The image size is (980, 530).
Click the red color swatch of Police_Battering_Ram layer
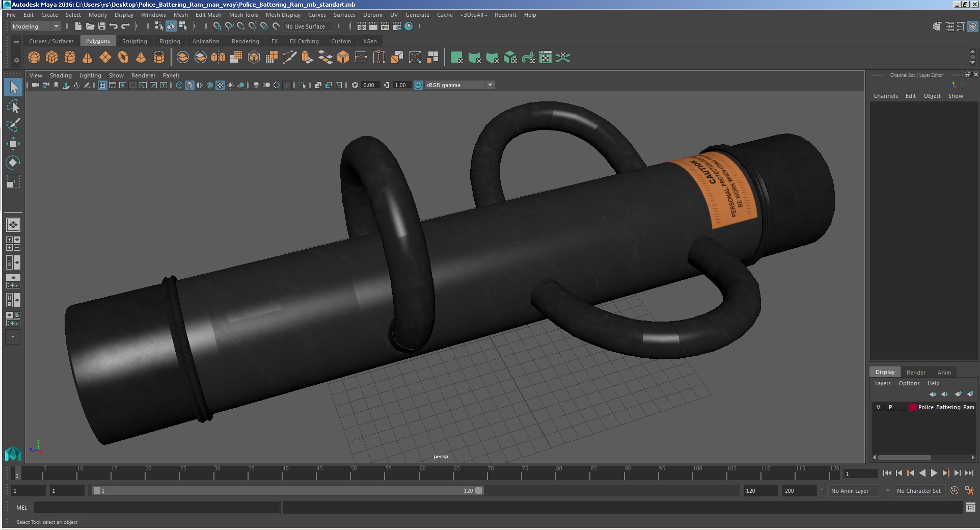pyautogui.click(x=913, y=407)
